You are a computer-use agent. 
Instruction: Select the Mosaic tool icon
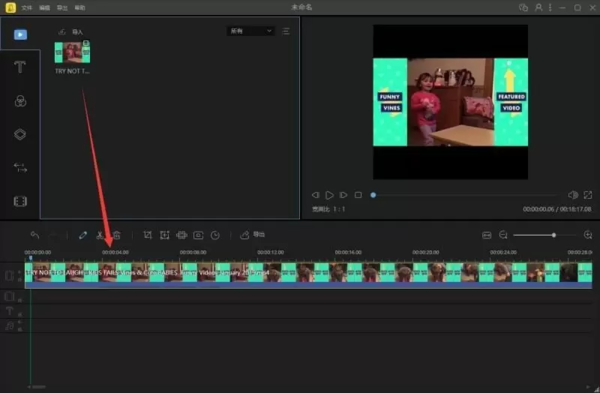click(181, 235)
